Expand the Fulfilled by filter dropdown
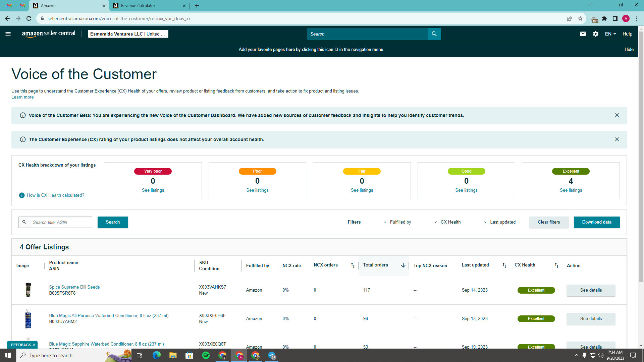 (x=397, y=222)
